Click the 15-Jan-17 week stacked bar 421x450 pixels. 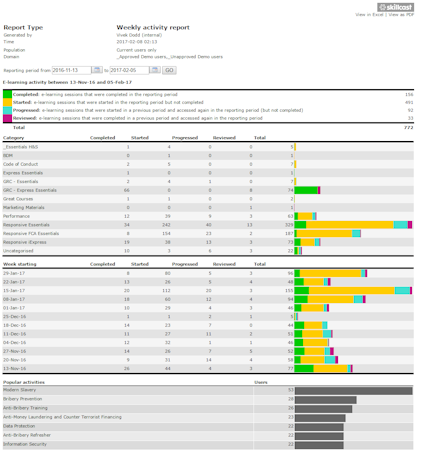coord(353,291)
